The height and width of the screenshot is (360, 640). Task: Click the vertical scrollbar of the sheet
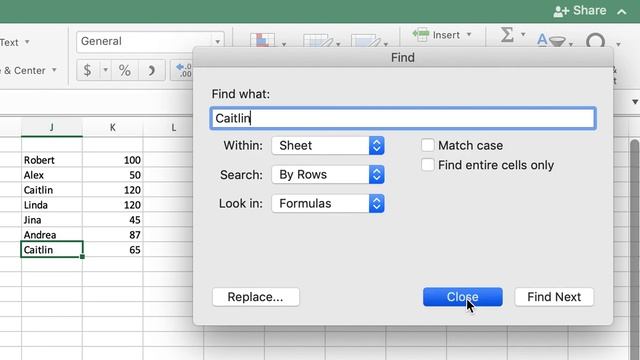point(635,249)
